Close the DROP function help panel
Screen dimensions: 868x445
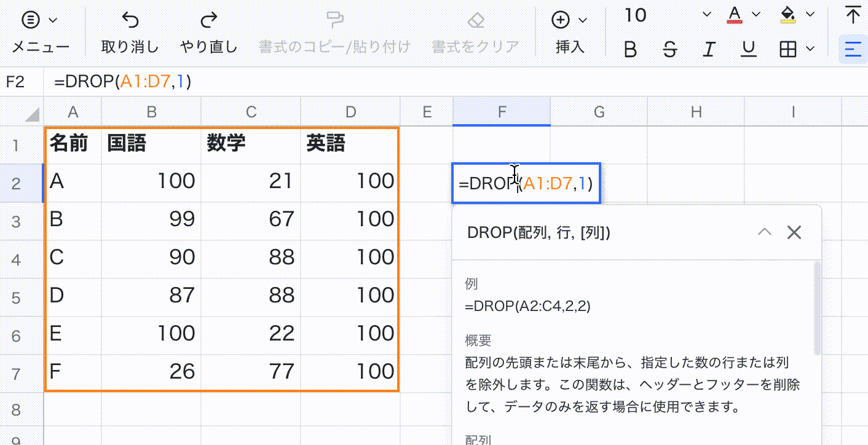click(x=794, y=232)
